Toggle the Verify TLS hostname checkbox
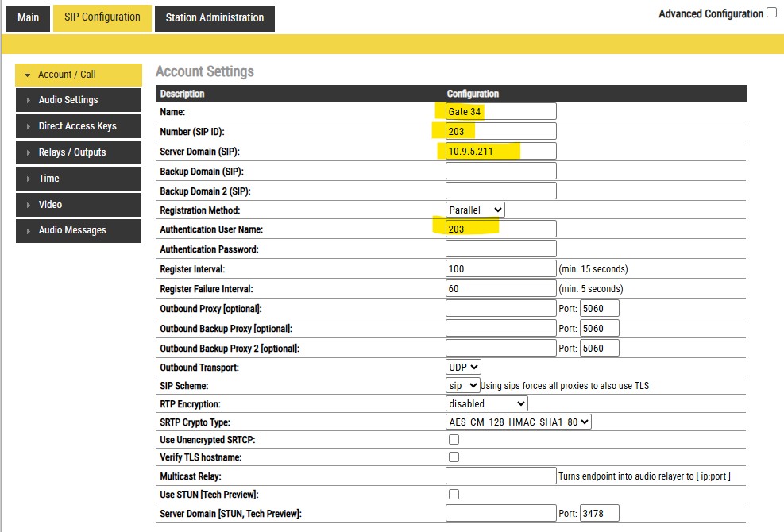This screenshot has width=784, height=532. [454, 457]
